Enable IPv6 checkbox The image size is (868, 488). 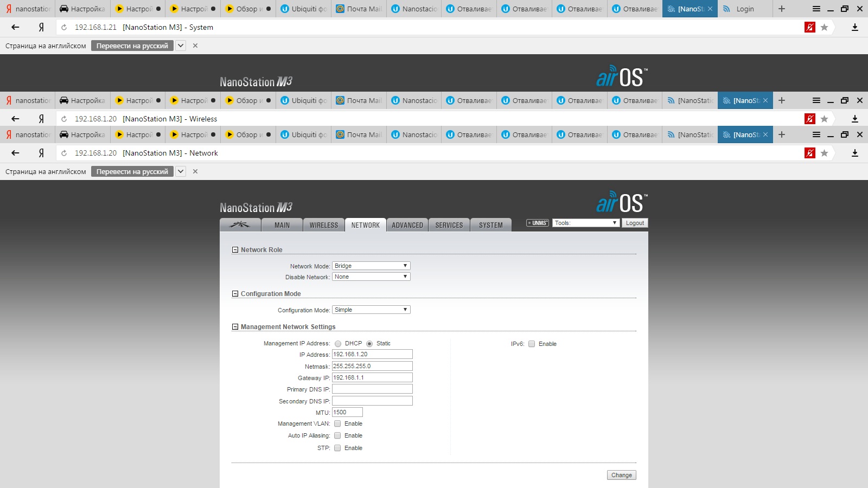pos(532,344)
